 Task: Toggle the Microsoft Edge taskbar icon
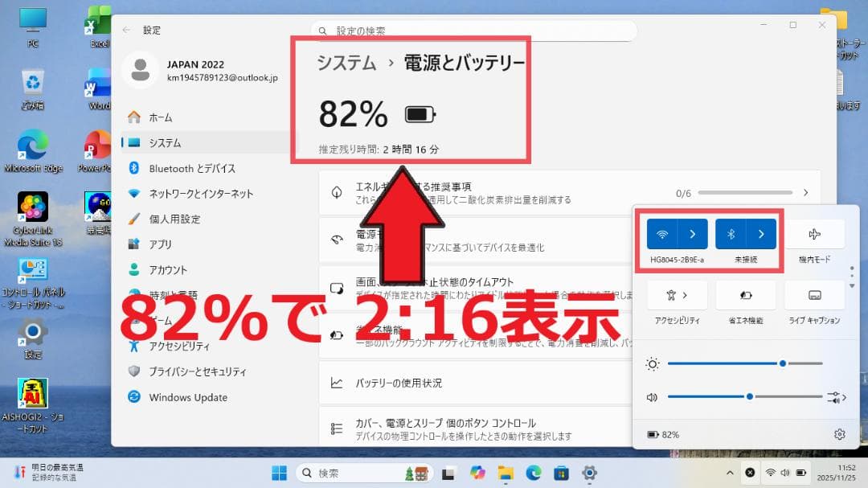(x=535, y=473)
